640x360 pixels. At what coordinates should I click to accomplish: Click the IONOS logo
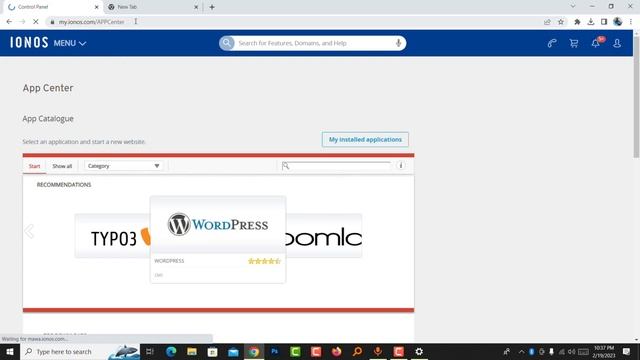(29, 42)
